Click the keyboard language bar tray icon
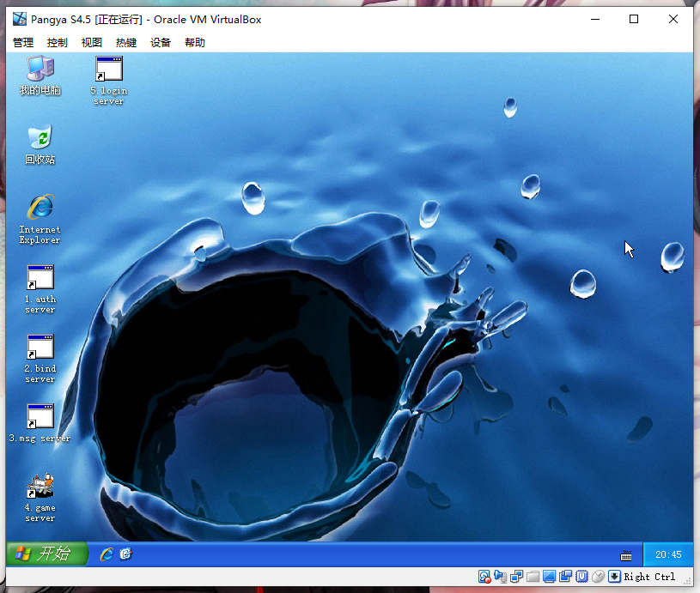The height and width of the screenshot is (593, 700). point(626,555)
